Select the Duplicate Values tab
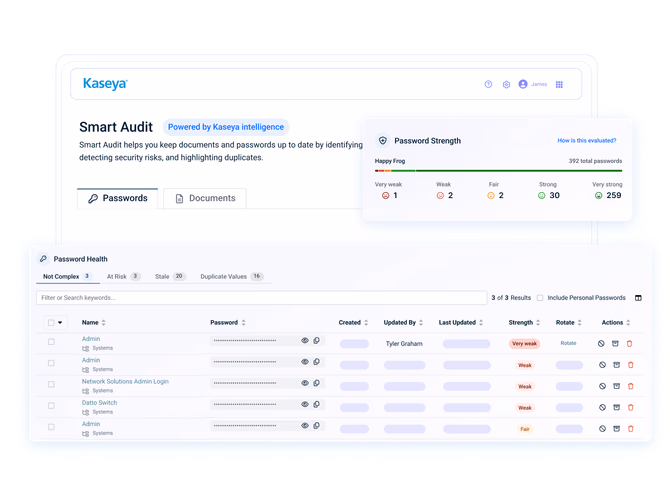 [x=232, y=276]
